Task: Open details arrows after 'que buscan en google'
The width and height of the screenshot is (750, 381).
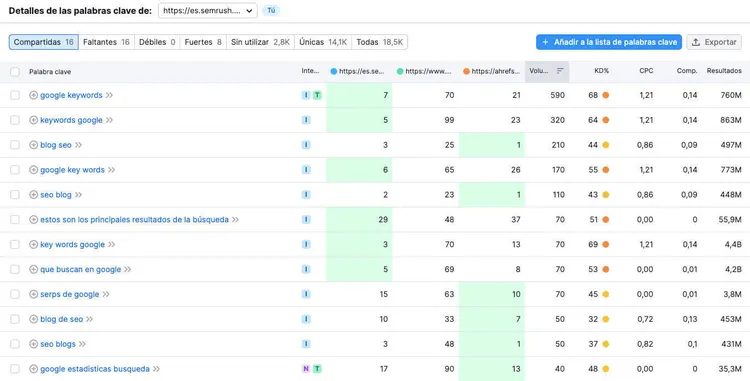Action: (x=128, y=269)
